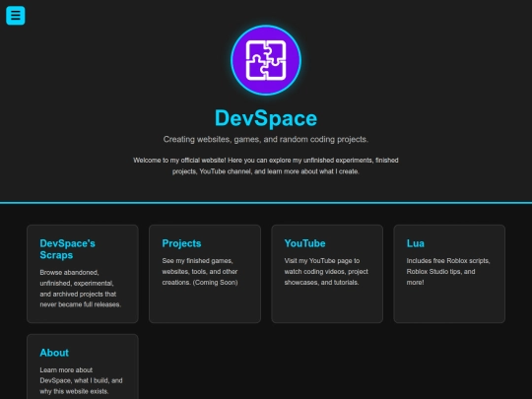The image size is (532, 399).
Task: Click the purple puzzle logo
Action: click(x=266, y=60)
